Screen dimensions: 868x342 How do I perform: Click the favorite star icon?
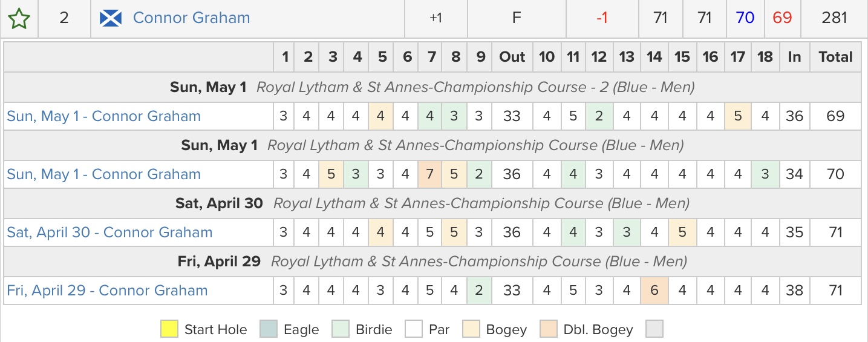tap(19, 18)
